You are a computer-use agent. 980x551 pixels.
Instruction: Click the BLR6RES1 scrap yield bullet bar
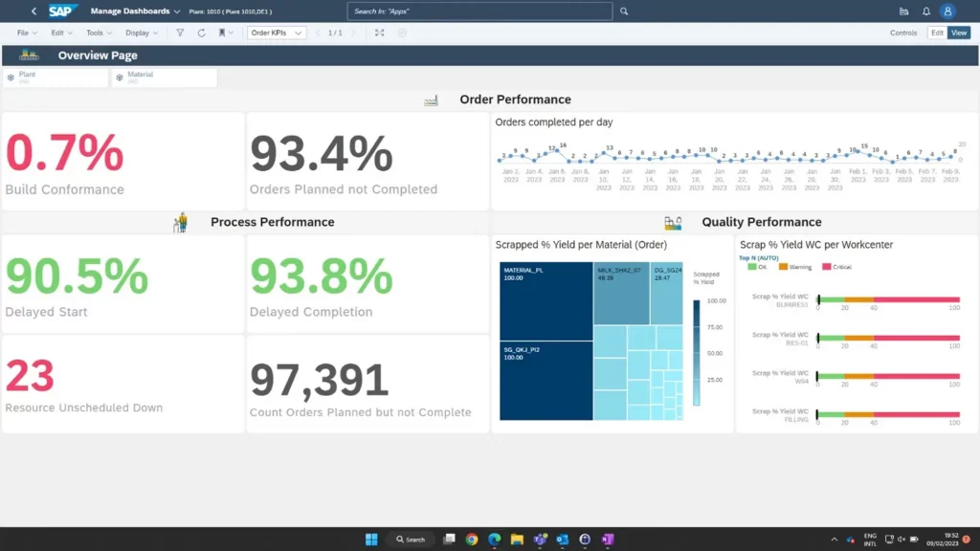tap(888, 299)
